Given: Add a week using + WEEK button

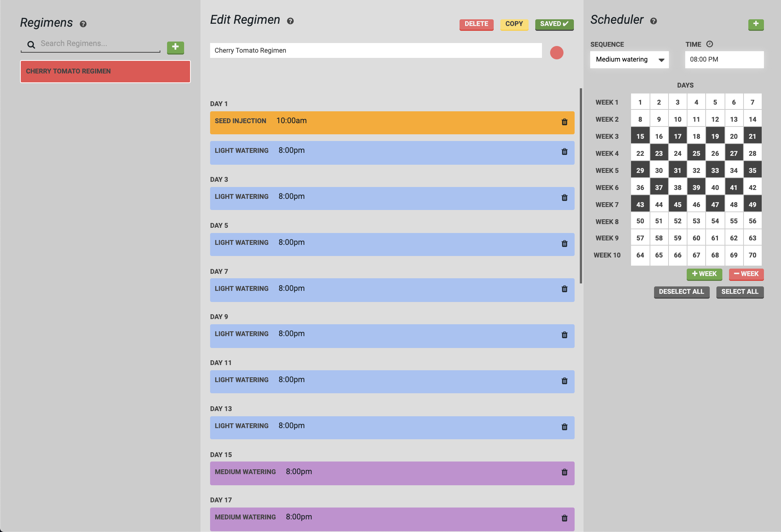Looking at the screenshot, I should 704,274.
